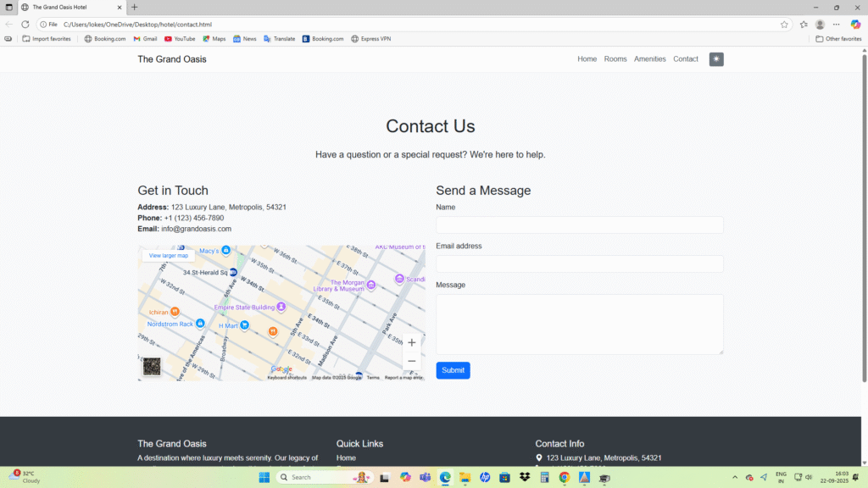Image resolution: width=868 pixels, height=488 pixels.
Task: Open Gmail from the favorites bar
Action: [x=144, y=38]
